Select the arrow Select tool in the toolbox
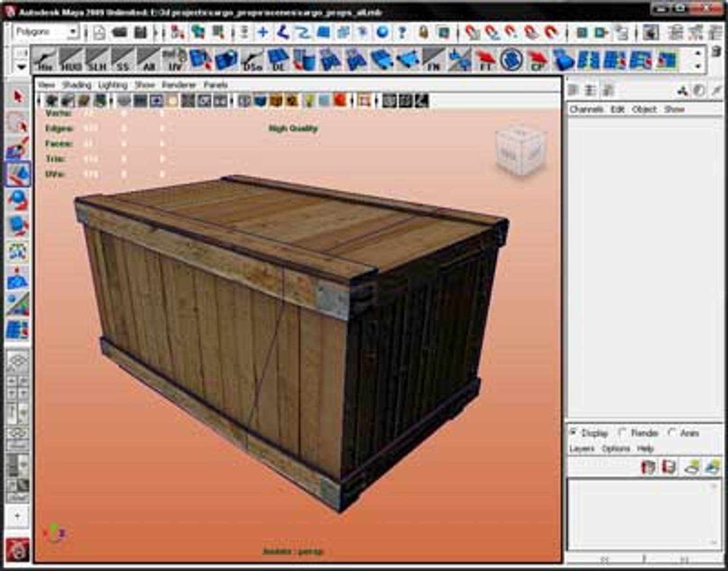 point(18,97)
